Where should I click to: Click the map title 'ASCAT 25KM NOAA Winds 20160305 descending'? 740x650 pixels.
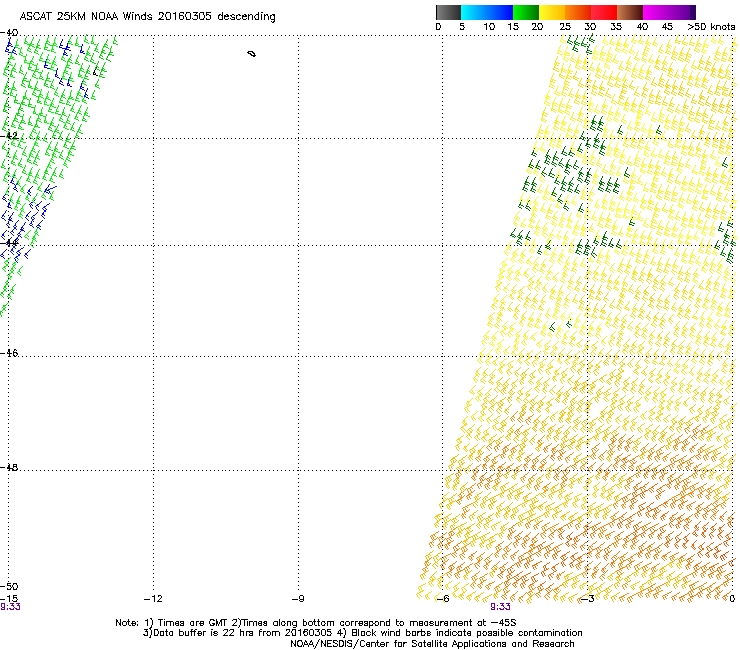tap(147, 17)
